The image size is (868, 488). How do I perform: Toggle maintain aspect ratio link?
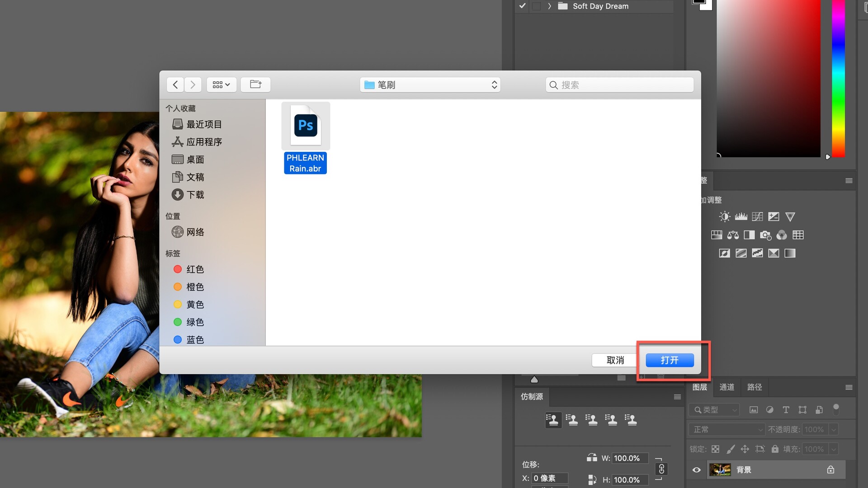pos(661,469)
